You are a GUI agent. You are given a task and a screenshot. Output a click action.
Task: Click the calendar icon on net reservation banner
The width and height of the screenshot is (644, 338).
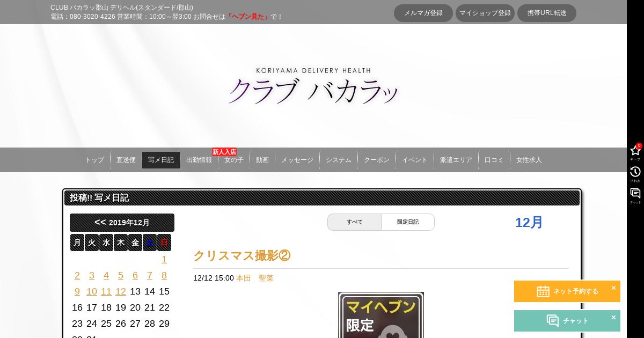543,291
